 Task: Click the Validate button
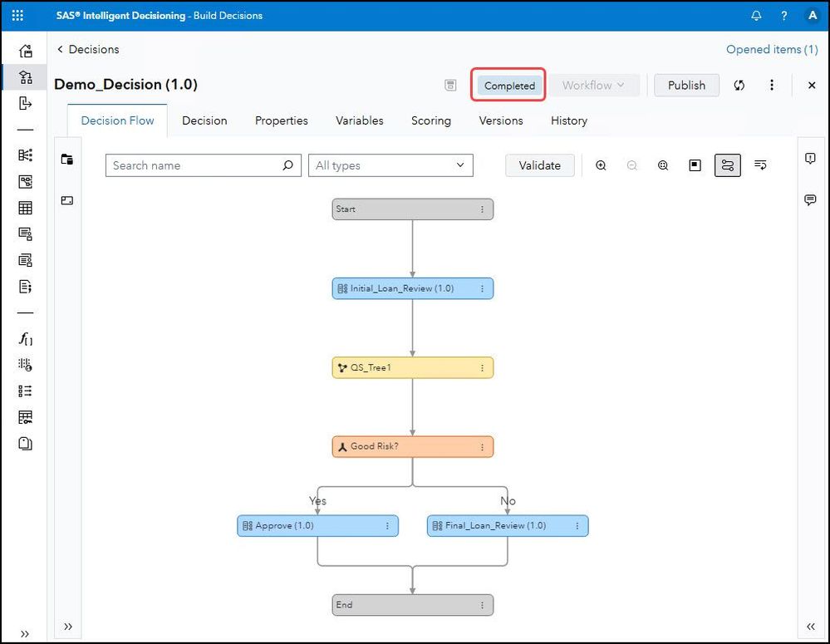(539, 165)
